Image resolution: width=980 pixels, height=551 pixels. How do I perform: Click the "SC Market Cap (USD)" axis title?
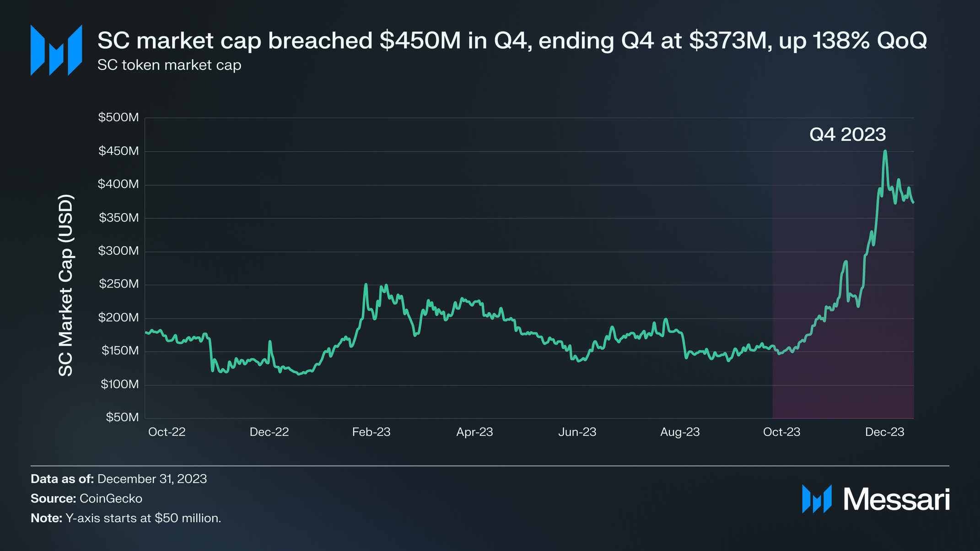(x=66, y=285)
